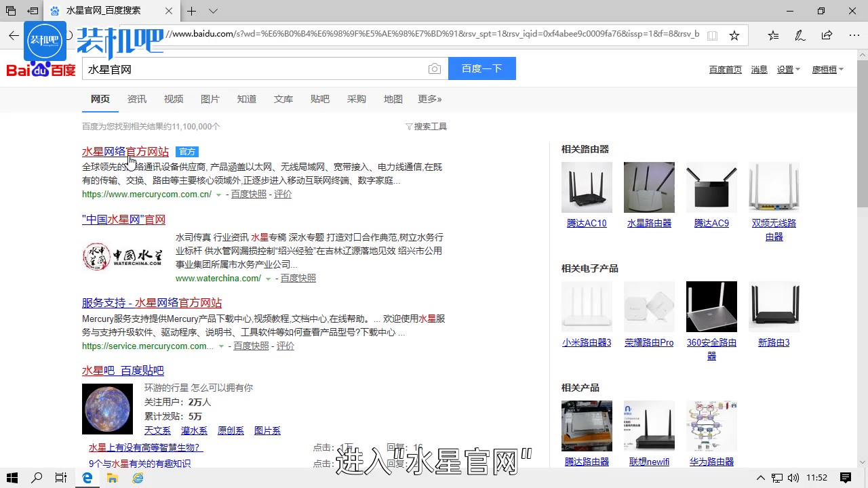Open the 水星网络官方网站 result link

point(125,151)
